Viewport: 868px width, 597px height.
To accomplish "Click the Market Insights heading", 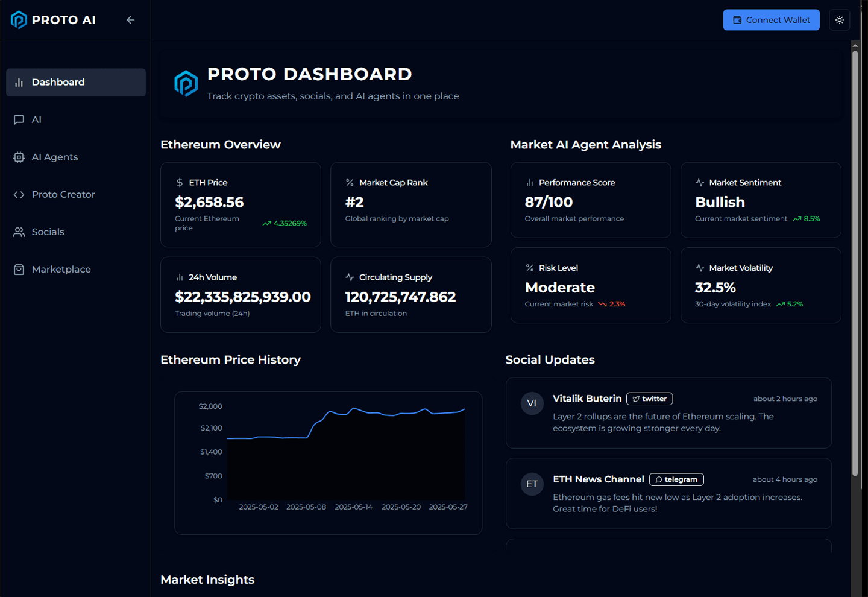I will [207, 580].
